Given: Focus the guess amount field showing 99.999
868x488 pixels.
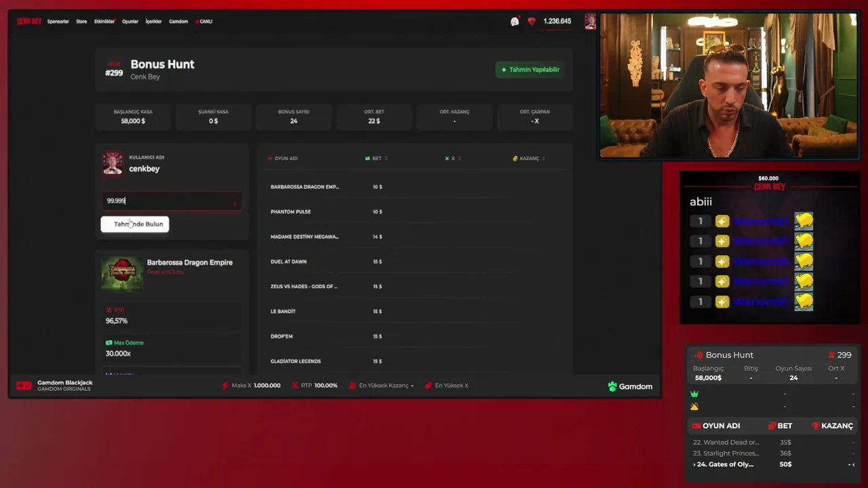Looking at the screenshot, I should pyautogui.click(x=171, y=201).
